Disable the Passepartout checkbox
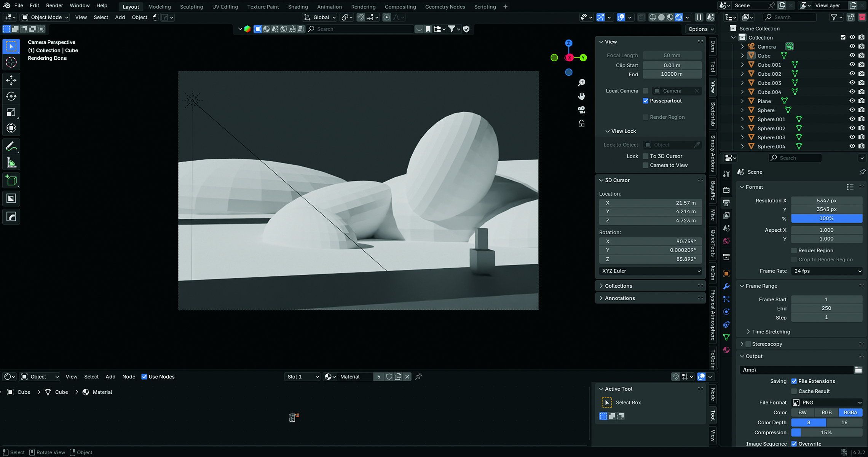Viewport: 868px width, 457px height. tap(646, 100)
